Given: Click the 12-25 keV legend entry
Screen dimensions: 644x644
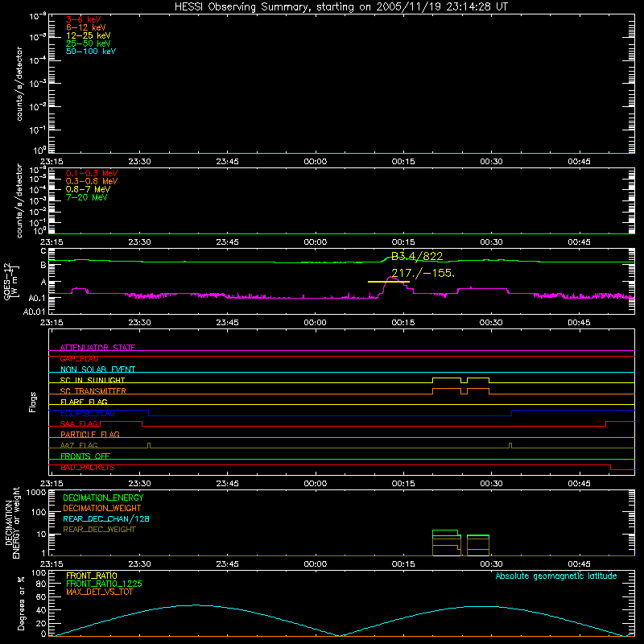Looking at the screenshot, I should [88, 35].
